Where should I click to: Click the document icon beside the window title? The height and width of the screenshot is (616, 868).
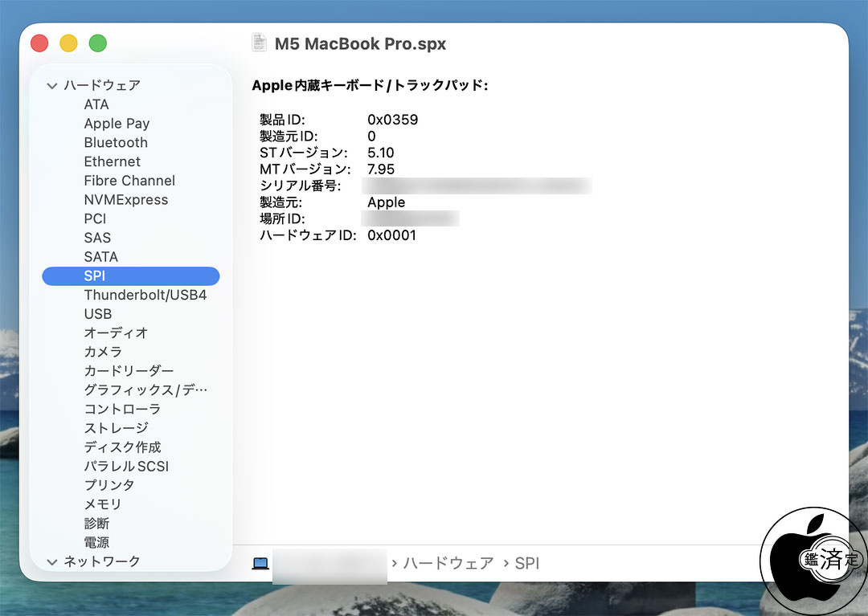click(x=259, y=43)
